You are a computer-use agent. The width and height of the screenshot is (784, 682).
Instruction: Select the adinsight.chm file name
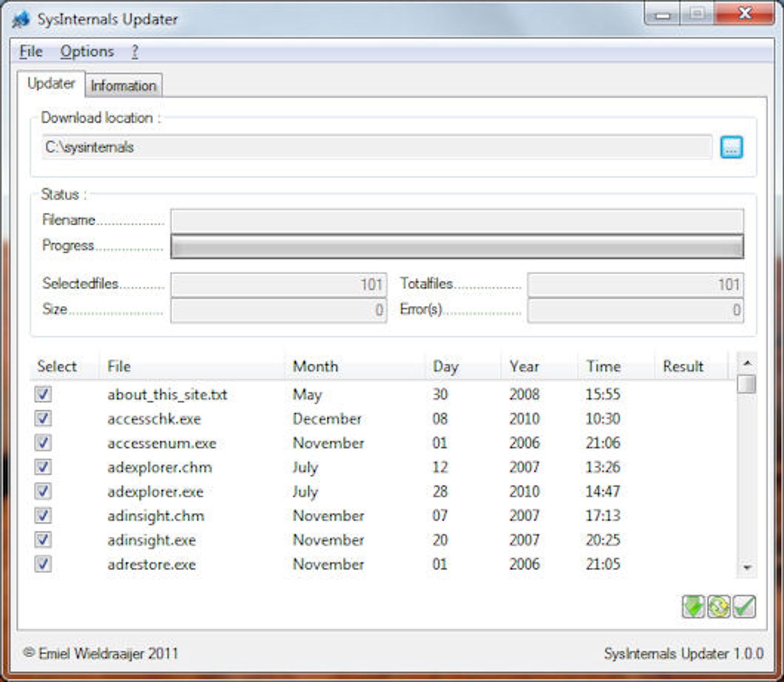[x=156, y=516]
